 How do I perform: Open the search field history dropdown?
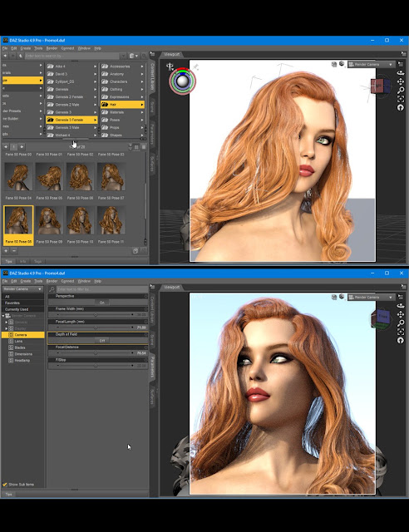coord(123,56)
